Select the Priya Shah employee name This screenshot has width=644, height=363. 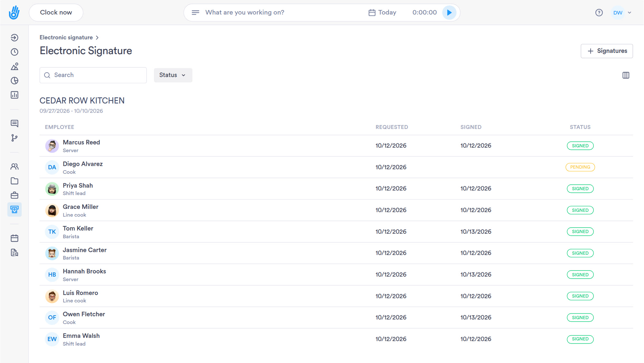[78, 185]
